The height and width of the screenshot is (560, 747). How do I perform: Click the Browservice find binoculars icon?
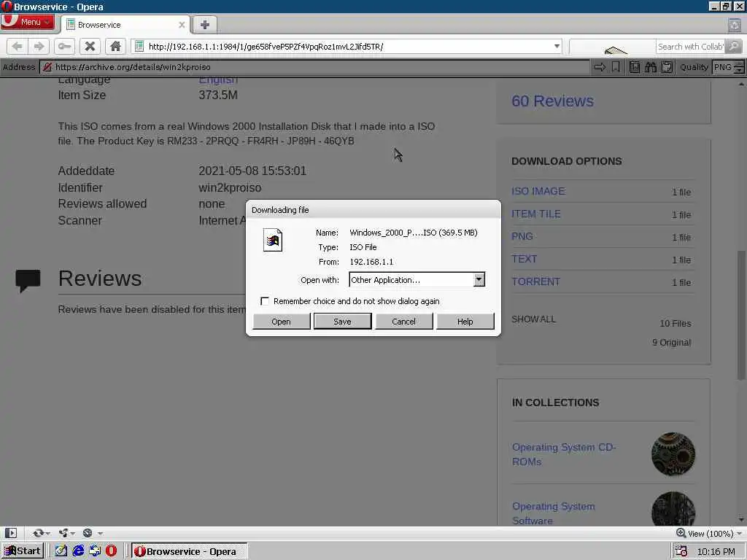coord(650,67)
